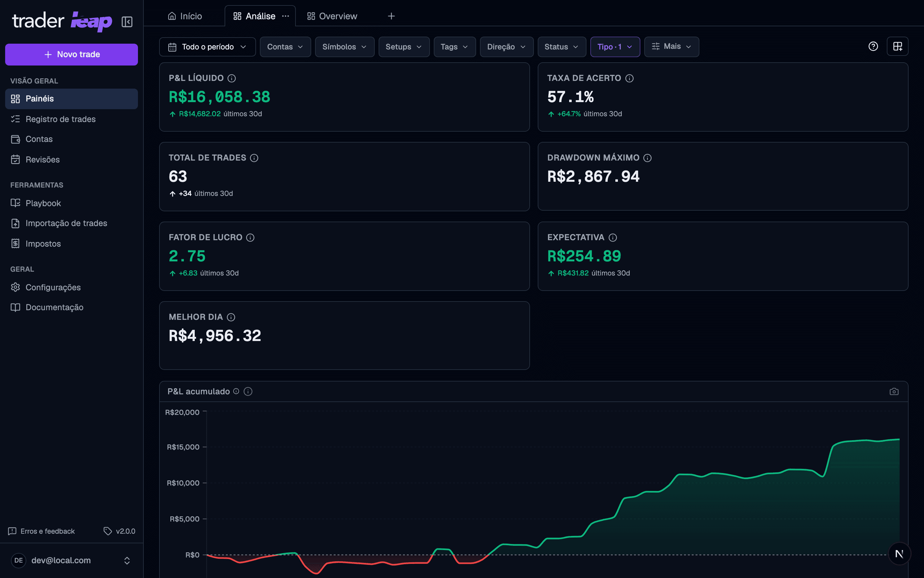The width and height of the screenshot is (924, 578).
Task: Show info for Taxa de Acerto
Action: [x=629, y=78]
